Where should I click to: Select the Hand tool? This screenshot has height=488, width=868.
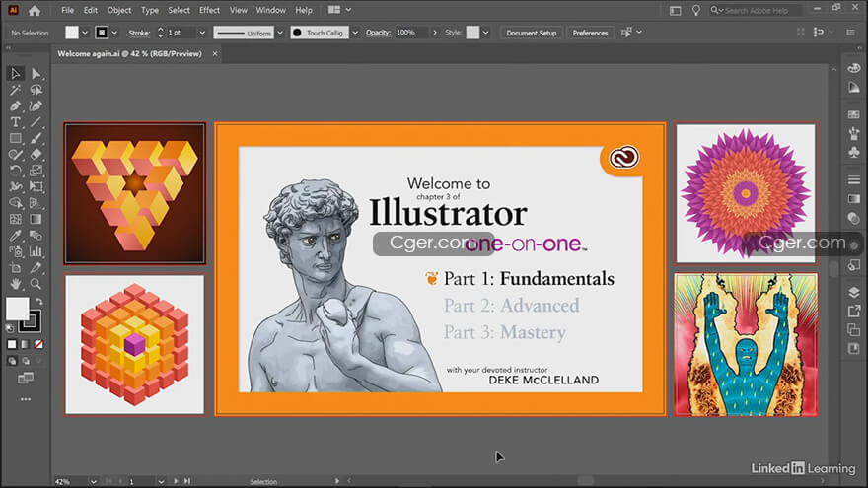click(16, 284)
